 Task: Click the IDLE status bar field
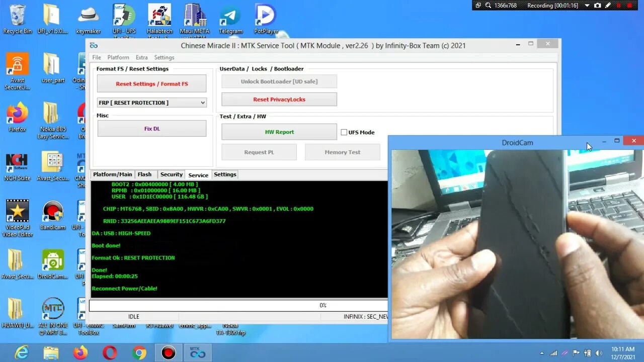tap(134, 317)
